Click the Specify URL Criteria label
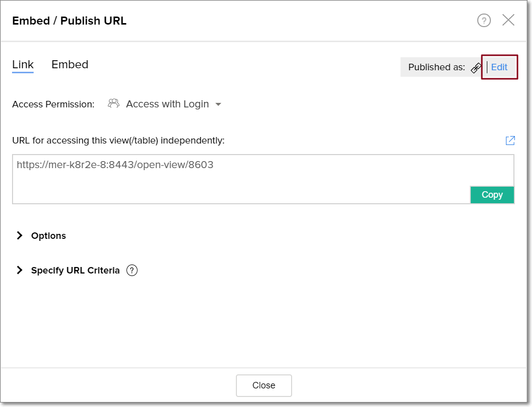Screen dimensions: 532x407 (x=75, y=270)
